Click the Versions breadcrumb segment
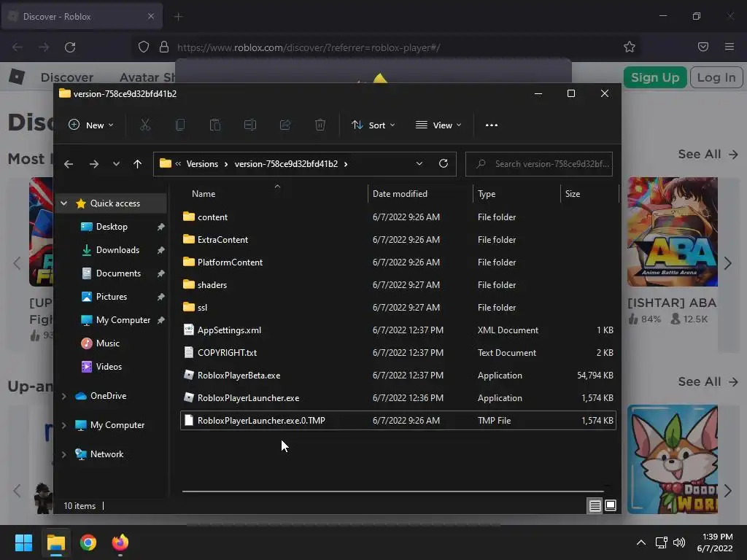 [202, 164]
